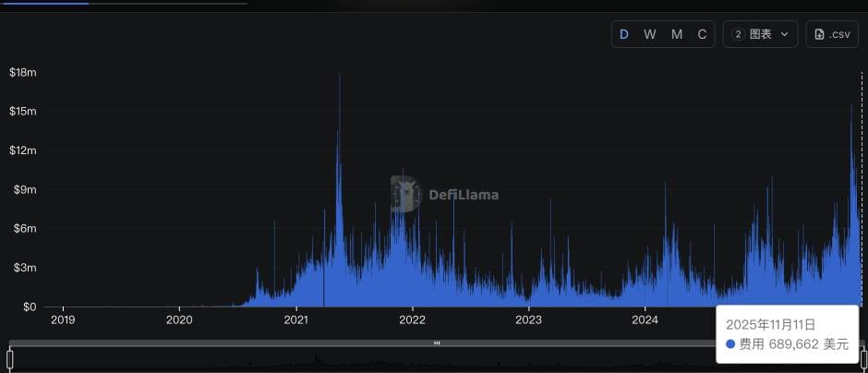The width and height of the screenshot is (868, 373).
Task: Open the 图表 charts dropdown
Action: pos(760,35)
